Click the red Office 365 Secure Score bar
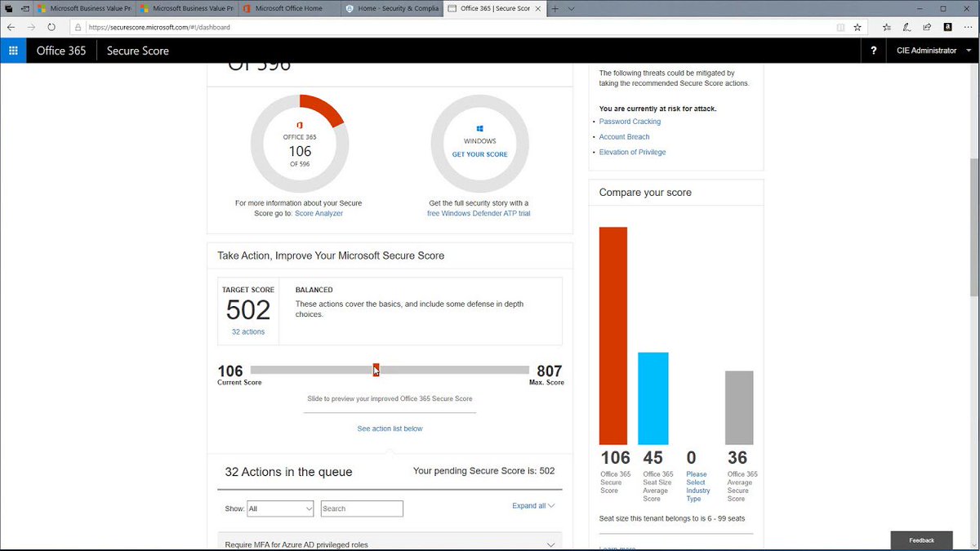Viewport: 980px width, 551px height. click(x=613, y=335)
